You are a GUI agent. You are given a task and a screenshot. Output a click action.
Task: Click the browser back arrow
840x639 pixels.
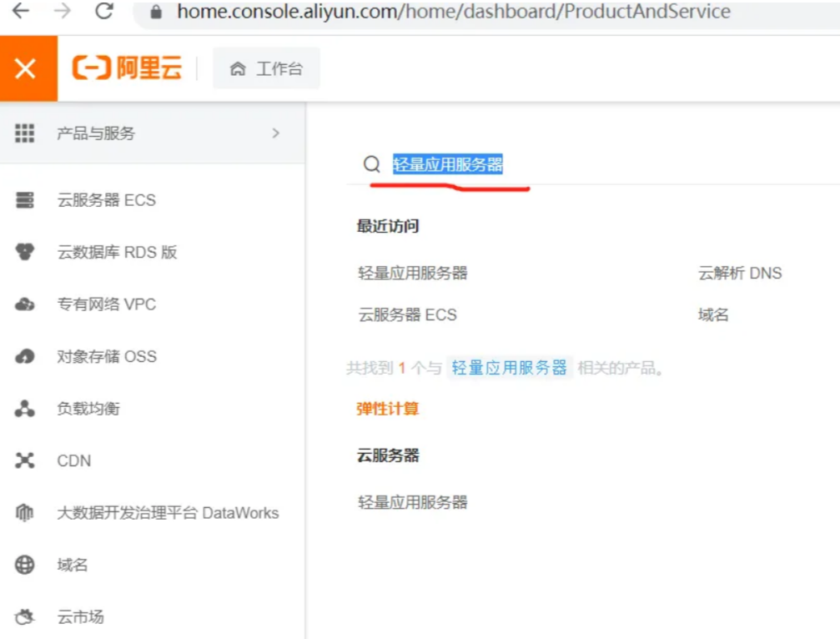[21, 11]
